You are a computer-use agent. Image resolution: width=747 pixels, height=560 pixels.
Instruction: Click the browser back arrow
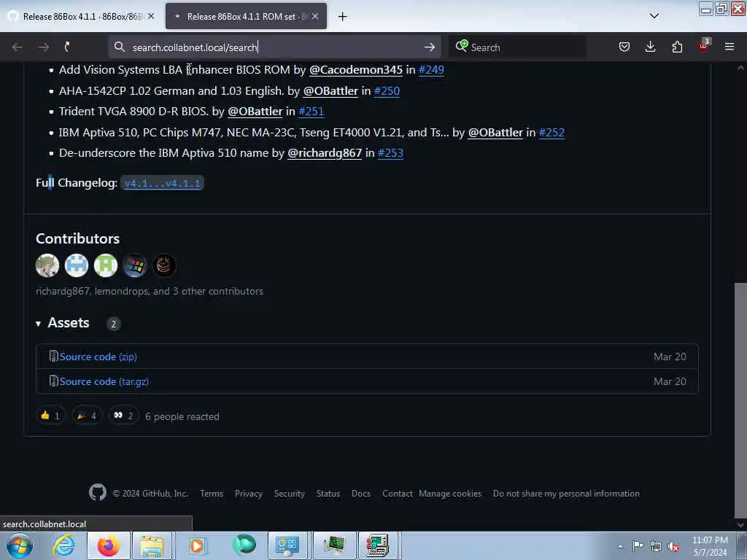(18, 47)
